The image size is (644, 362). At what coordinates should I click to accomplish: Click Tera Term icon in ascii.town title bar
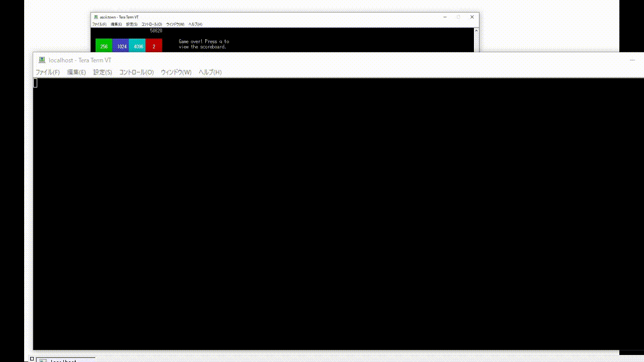(x=96, y=17)
